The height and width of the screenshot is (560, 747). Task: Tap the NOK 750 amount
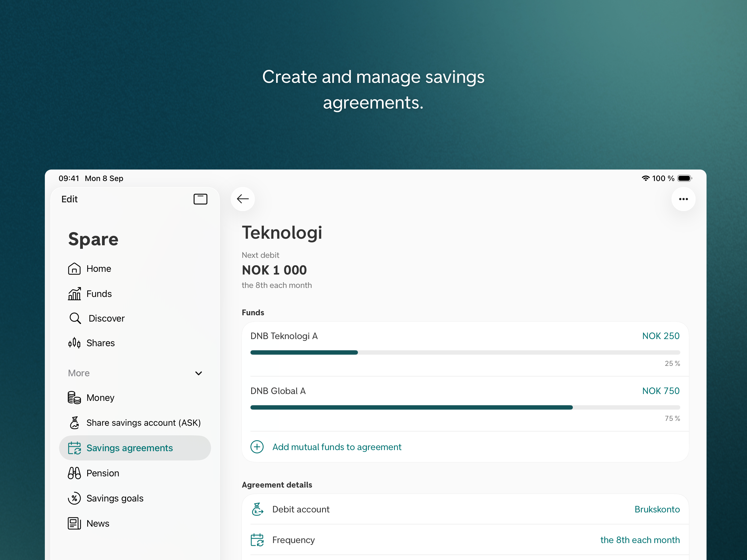(x=661, y=391)
